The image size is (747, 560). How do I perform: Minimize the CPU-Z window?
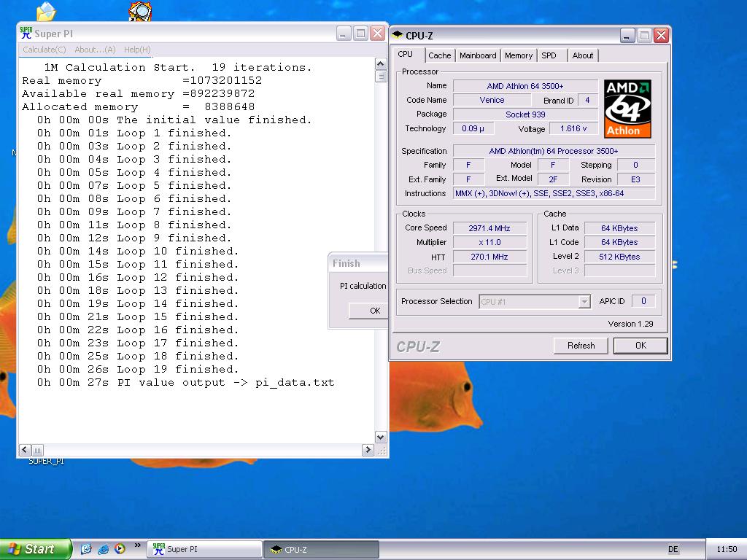[x=627, y=35]
